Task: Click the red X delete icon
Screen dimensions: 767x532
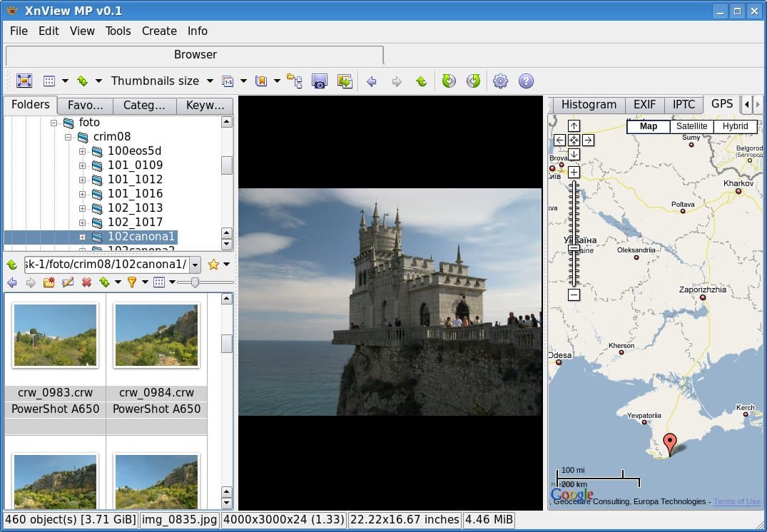Action: coord(86,282)
